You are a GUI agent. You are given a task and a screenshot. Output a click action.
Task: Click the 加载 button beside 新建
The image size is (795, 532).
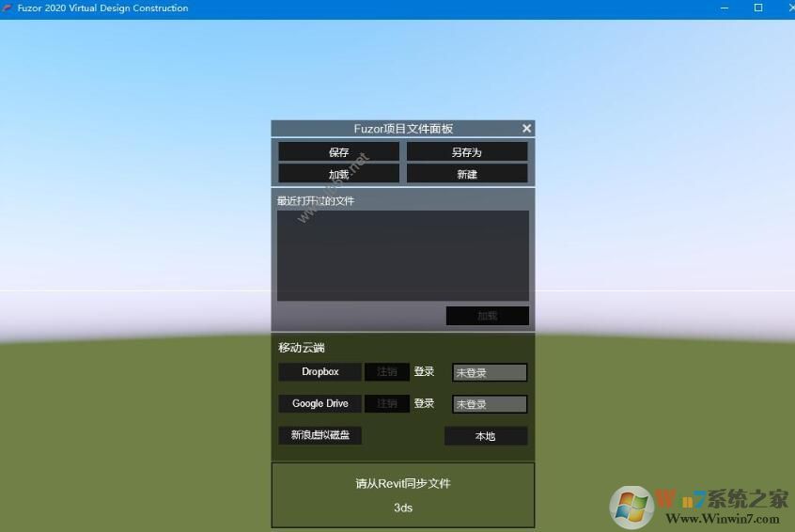[338, 174]
